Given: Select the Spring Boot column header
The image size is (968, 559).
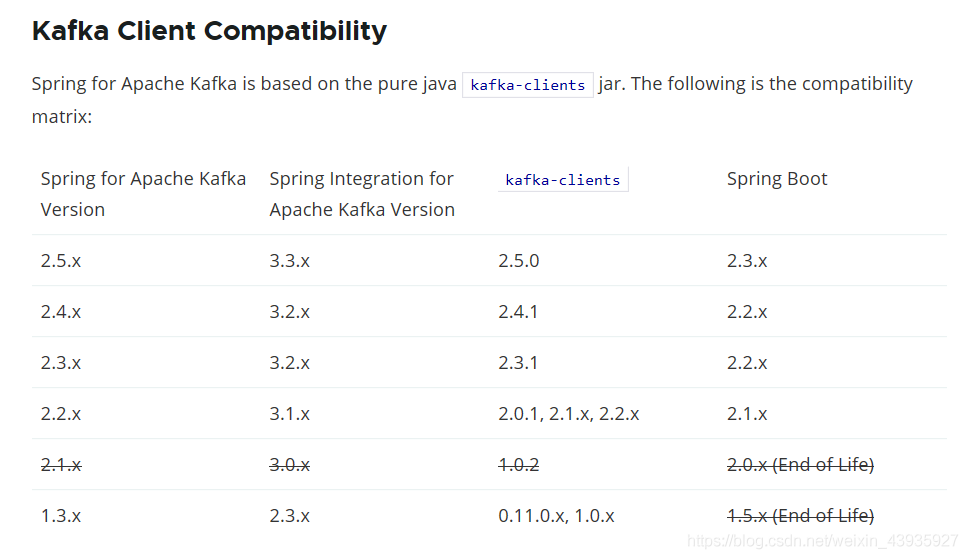Looking at the screenshot, I should [777, 179].
